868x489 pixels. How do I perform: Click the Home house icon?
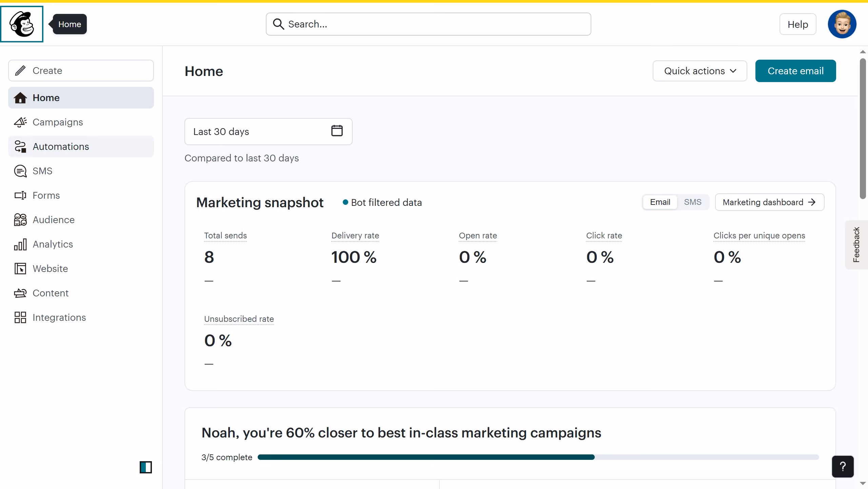tap(20, 98)
